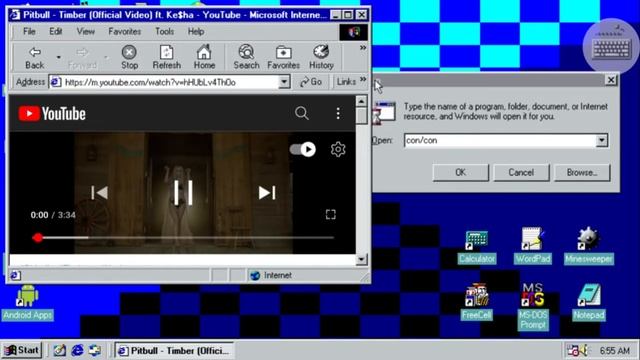Click the Internet zone status bar indicator
The image size is (640, 360).
(x=271, y=276)
